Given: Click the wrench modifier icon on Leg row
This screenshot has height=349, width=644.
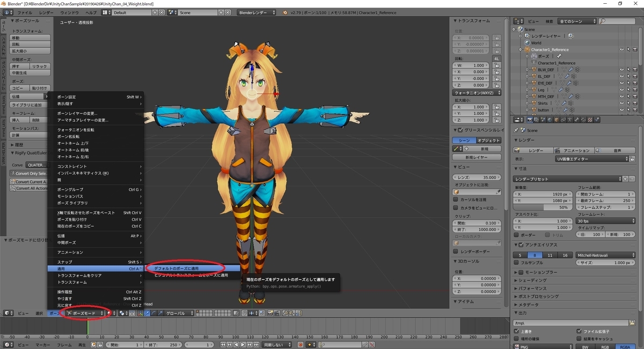Looking at the screenshot, I should click(561, 90).
